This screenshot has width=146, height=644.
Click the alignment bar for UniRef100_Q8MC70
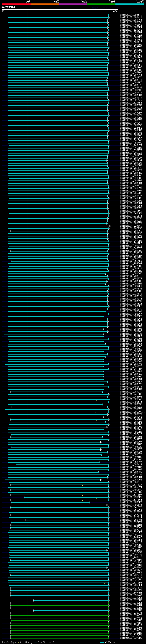pyautogui.click(x=57, y=392)
